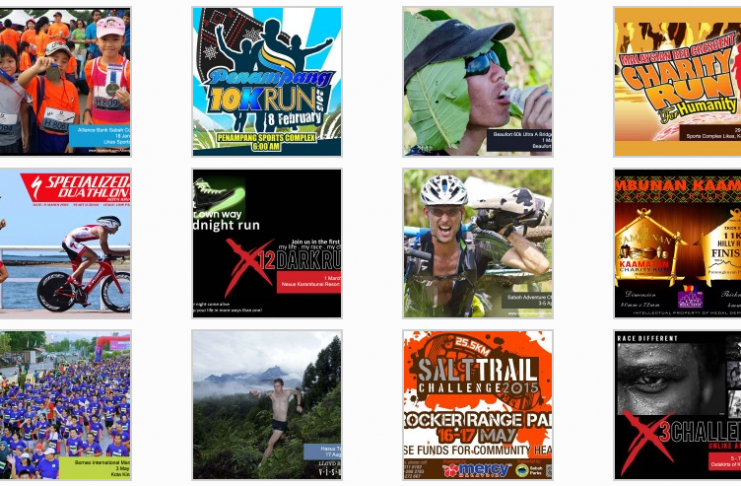Viewport: 741px width, 486px height.
Task: Open the Specialized Duathlon cyclist thumbnail
Action: 65,243
